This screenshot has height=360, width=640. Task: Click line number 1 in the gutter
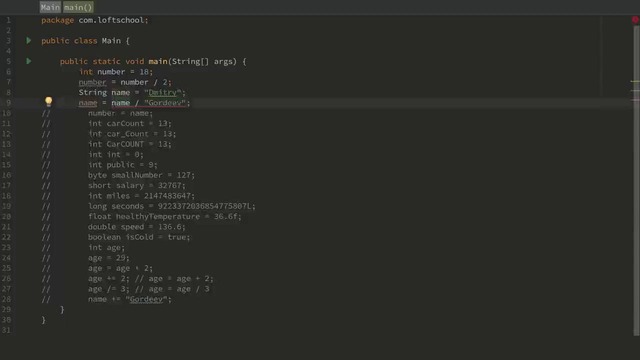8,20
